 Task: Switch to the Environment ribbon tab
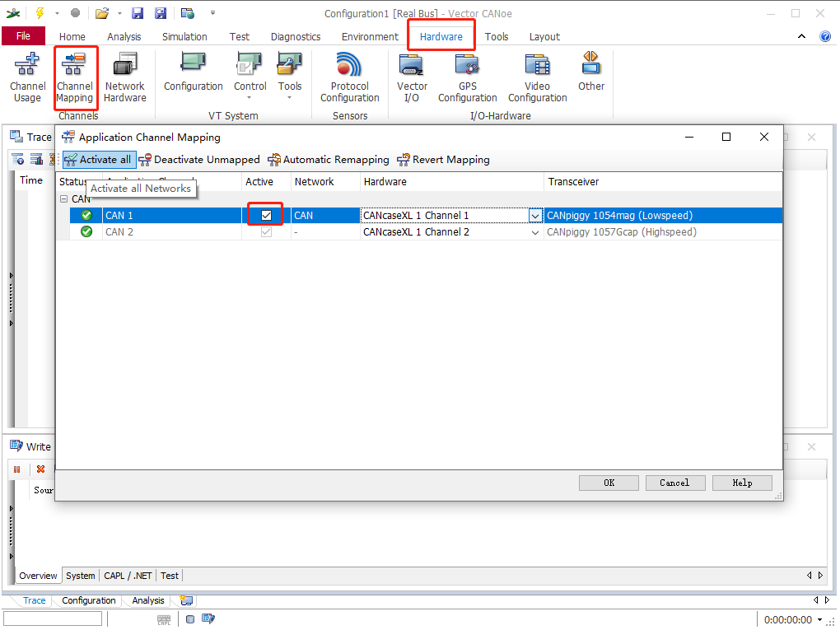tap(370, 36)
